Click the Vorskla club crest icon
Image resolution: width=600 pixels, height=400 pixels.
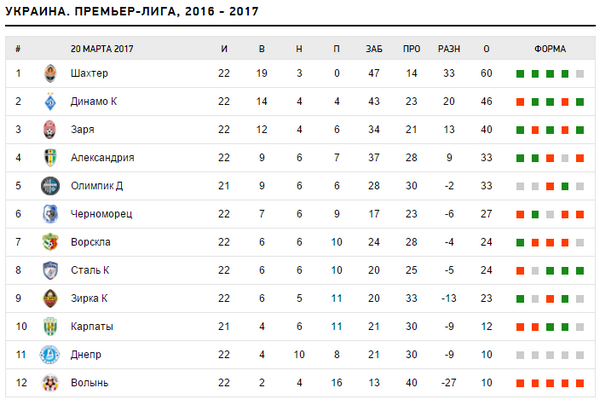50,242
